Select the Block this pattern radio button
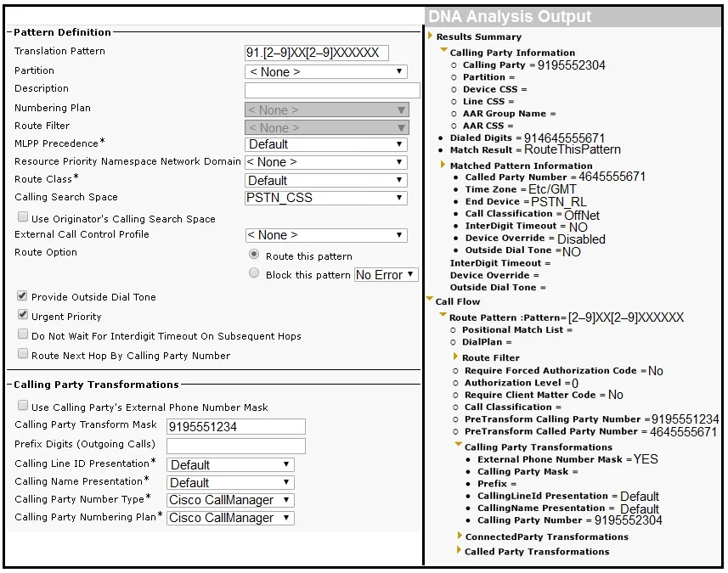Screen dimensions: 728x573 click(x=254, y=272)
